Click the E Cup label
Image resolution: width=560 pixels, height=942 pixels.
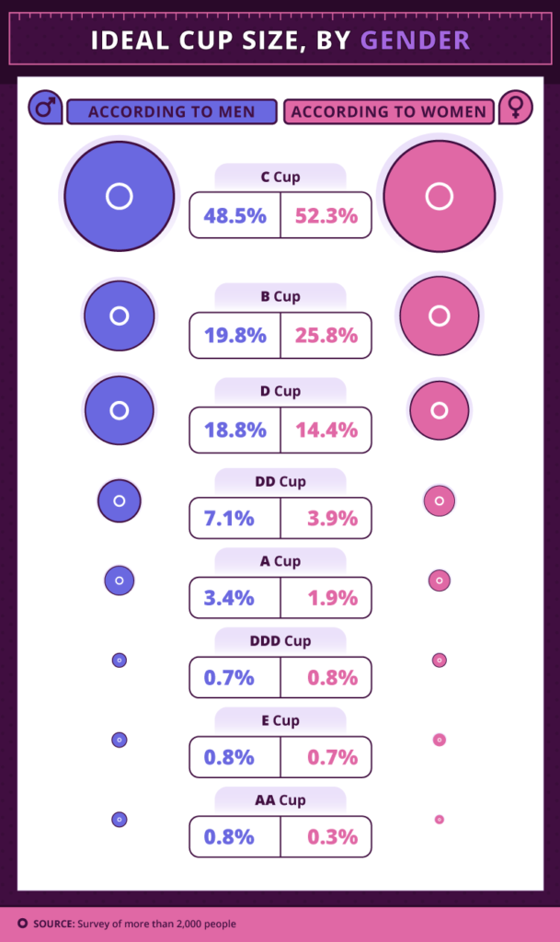(280, 720)
